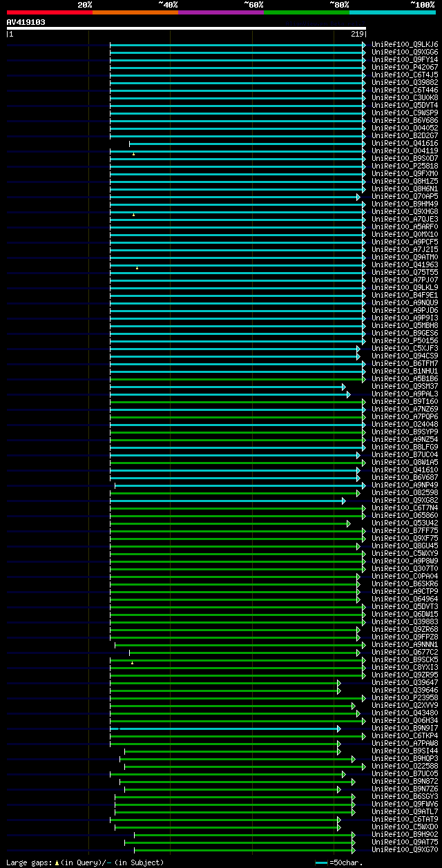The height and width of the screenshot is (868, 442).
Task: Open hit UniRef100_Q9XGG6
Action: click(x=405, y=52)
